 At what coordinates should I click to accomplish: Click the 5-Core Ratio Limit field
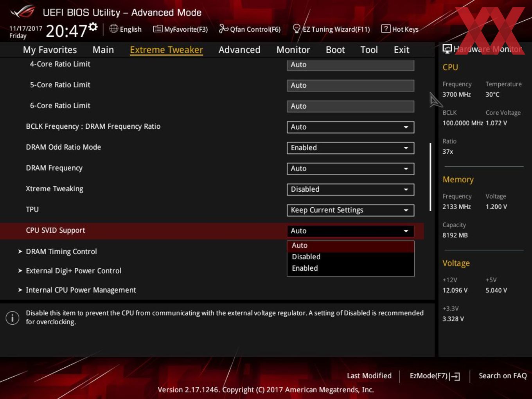pos(350,86)
